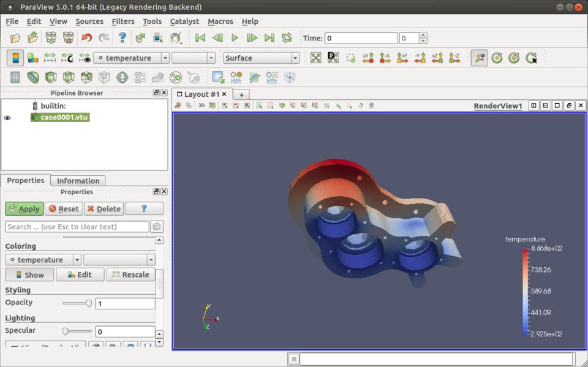
Task: Click the Apply button
Action: click(24, 209)
